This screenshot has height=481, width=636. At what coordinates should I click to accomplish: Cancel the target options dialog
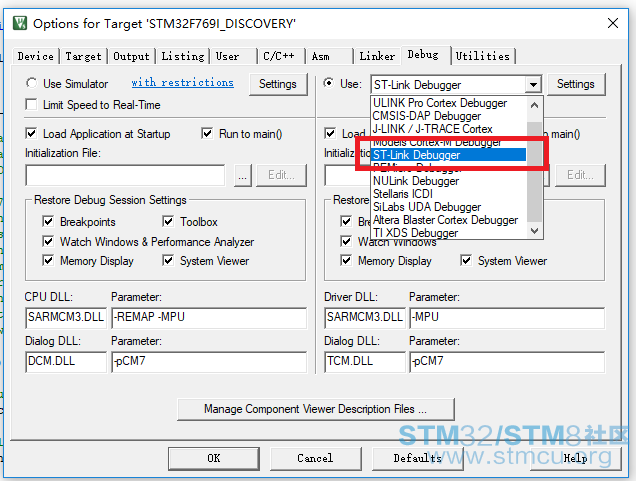(x=315, y=458)
